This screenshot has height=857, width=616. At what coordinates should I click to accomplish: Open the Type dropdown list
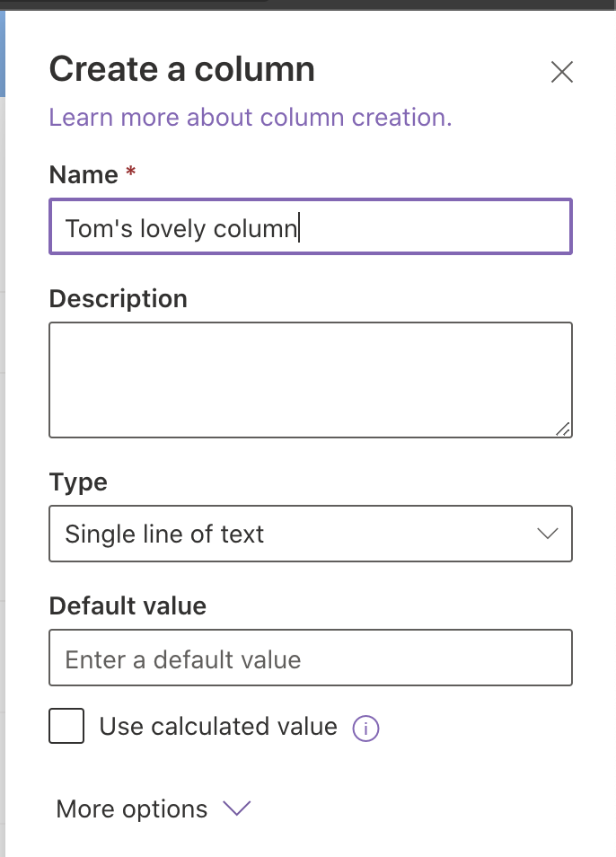(311, 534)
